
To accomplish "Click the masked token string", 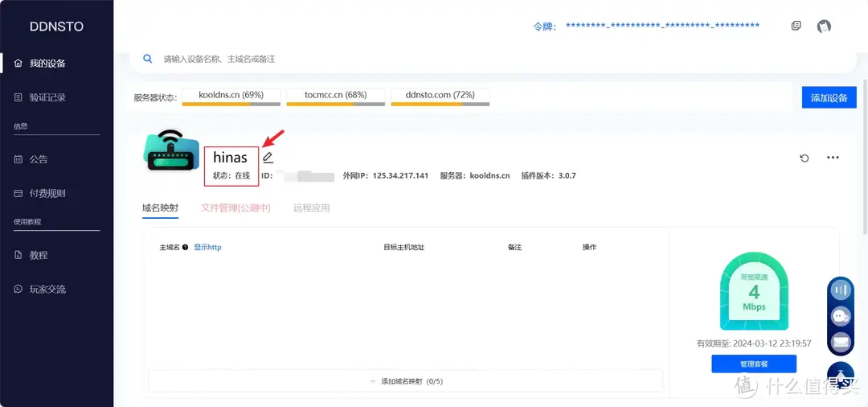I will coord(662,26).
